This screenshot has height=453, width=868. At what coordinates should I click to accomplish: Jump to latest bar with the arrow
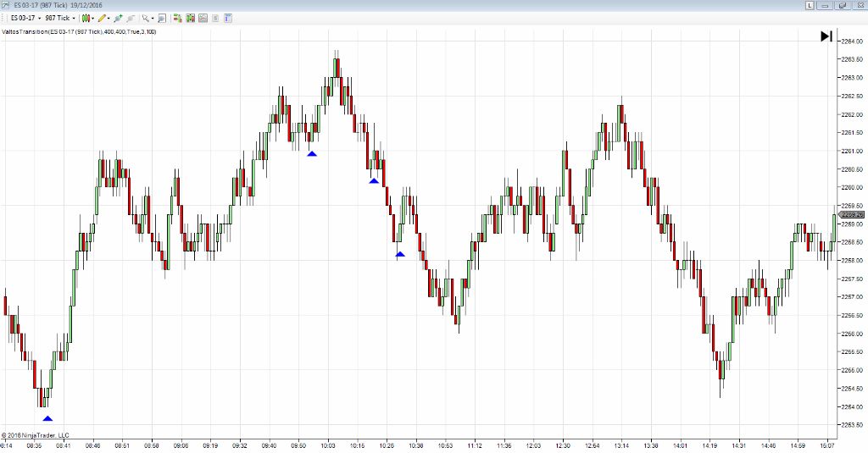tap(826, 36)
